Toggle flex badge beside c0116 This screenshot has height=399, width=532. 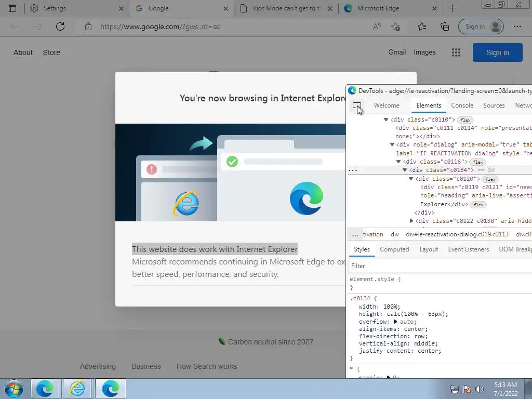(x=478, y=162)
